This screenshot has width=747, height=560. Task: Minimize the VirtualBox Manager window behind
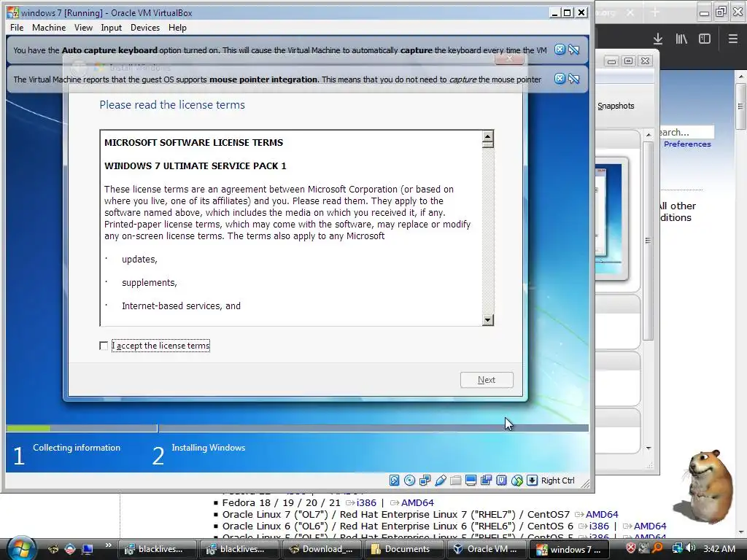[x=612, y=61]
